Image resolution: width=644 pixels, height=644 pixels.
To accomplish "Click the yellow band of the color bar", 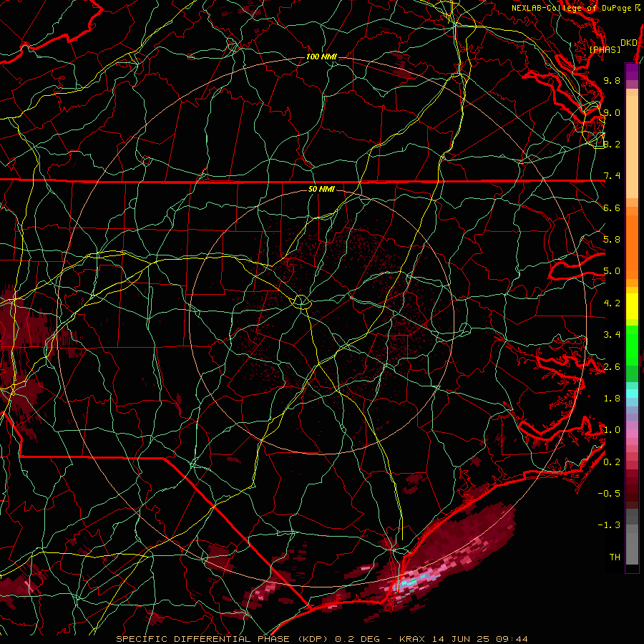I will (x=632, y=306).
